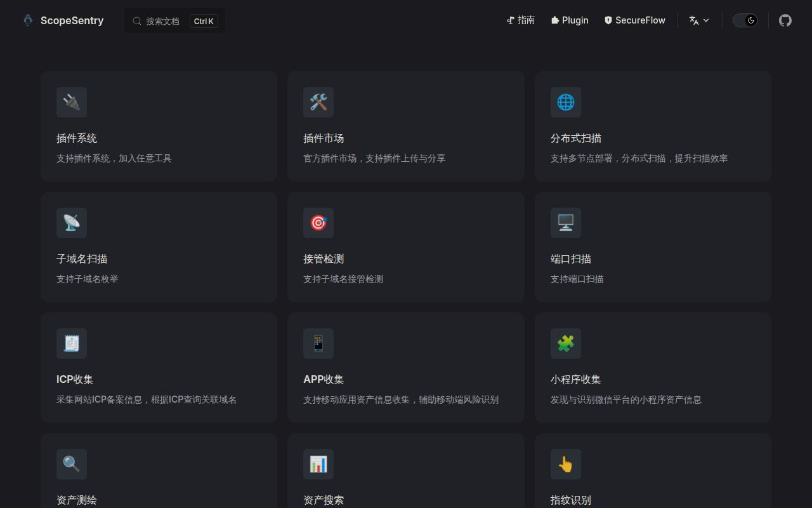812x508 pixels.
Task: Click the magnifier icon for 资产测绘
Action: (x=72, y=464)
